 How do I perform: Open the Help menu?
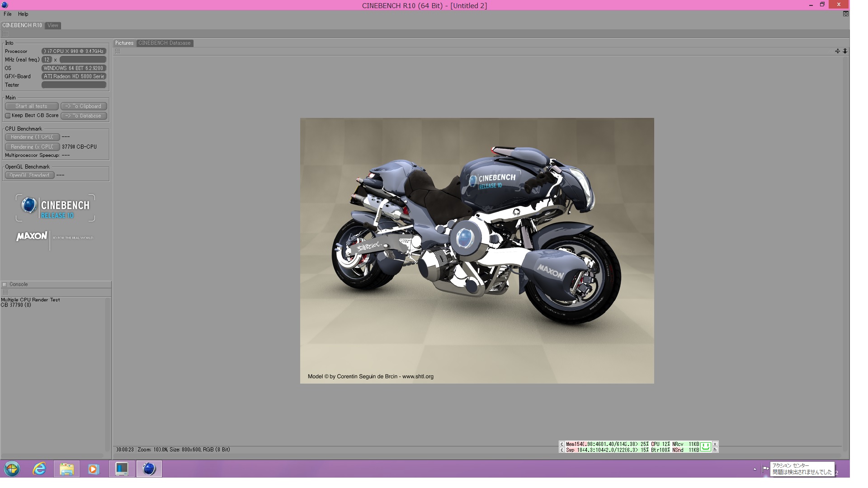pos(23,14)
